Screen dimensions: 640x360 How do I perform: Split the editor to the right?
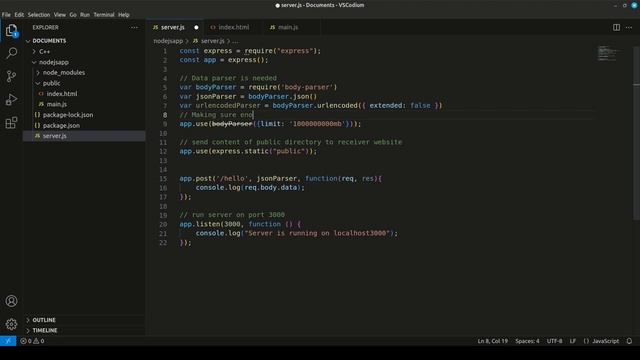point(616,27)
